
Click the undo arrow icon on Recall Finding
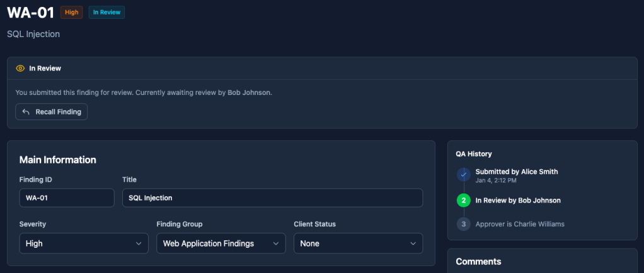pyautogui.click(x=26, y=112)
